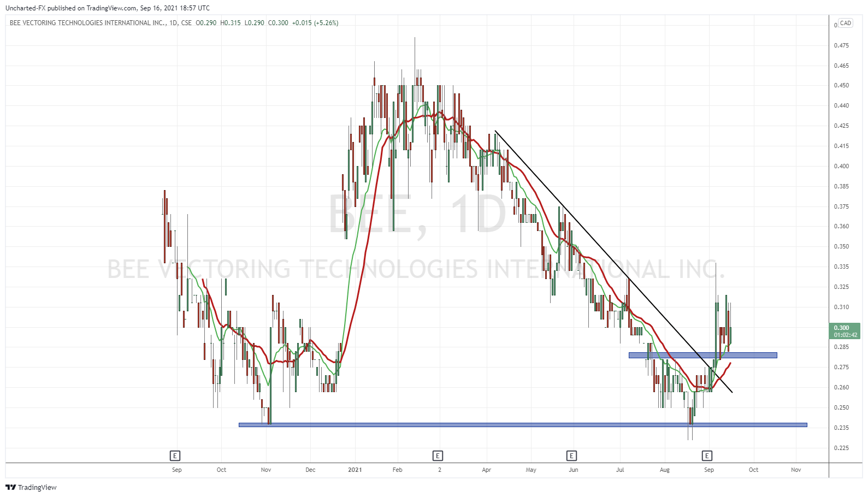Click the Feb label on time axis

[x=397, y=470]
